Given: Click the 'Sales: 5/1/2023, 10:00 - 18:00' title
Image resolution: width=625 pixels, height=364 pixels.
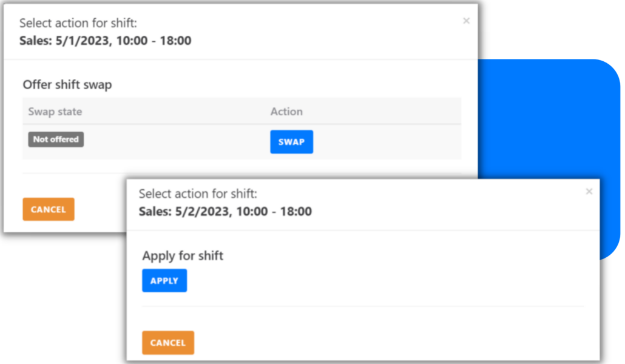Looking at the screenshot, I should [x=106, y=41].
